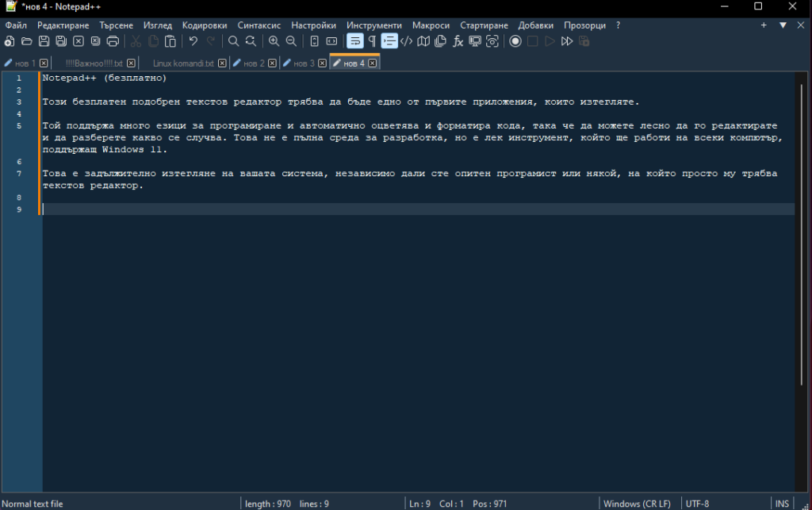The width and height of the screenshot is (812, 510).
Task: Open the tab list dropdown arrow
Action: pos(783,25)
